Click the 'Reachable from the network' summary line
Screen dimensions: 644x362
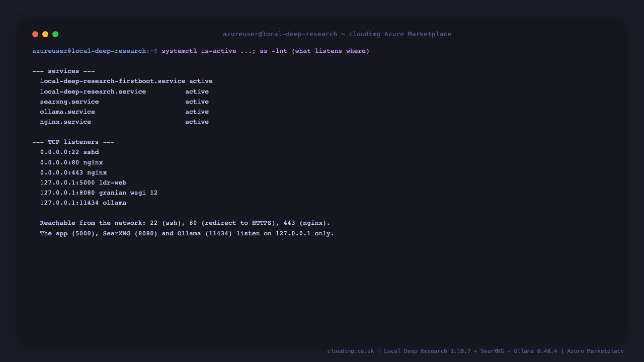point(185,223)
